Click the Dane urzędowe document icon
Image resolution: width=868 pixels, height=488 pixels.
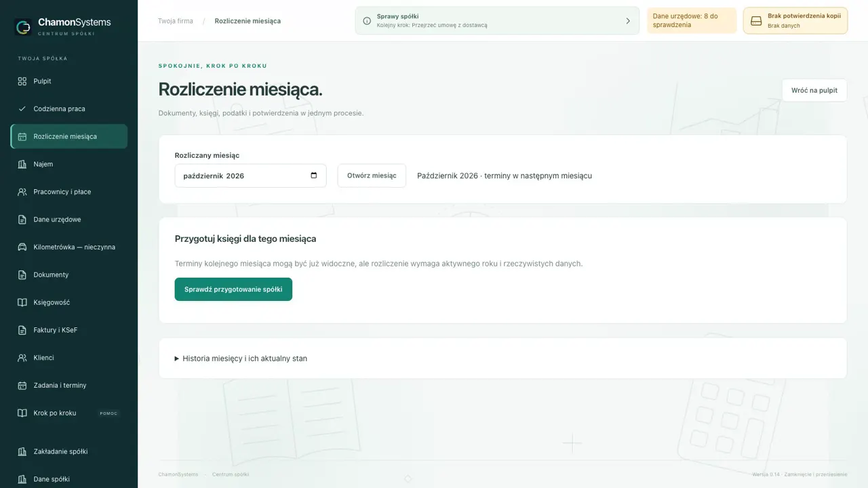coord(22,220)
